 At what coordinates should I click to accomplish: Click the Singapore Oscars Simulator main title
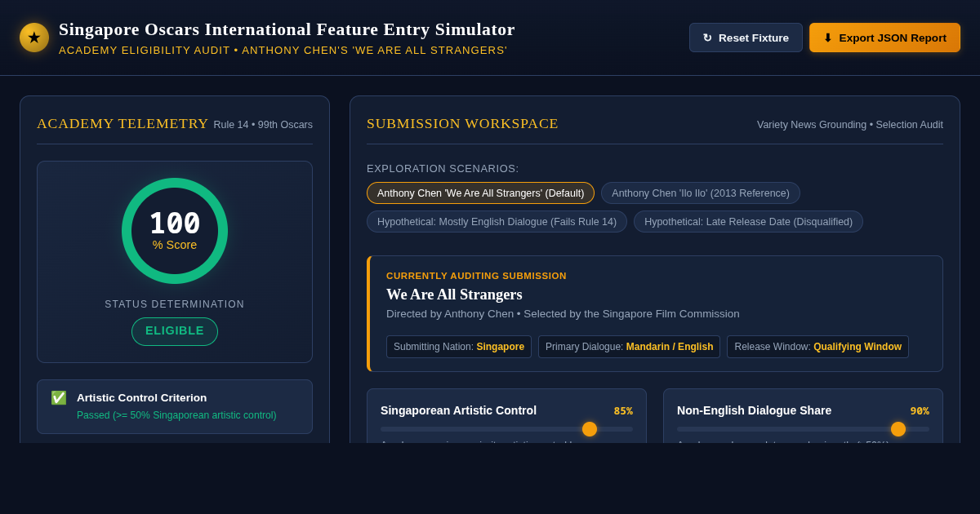click(x=287, y=29)
